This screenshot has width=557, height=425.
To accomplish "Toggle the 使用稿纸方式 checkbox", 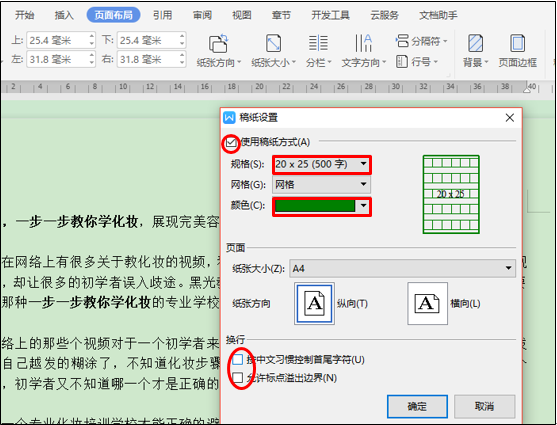I will tap(231, 143).
